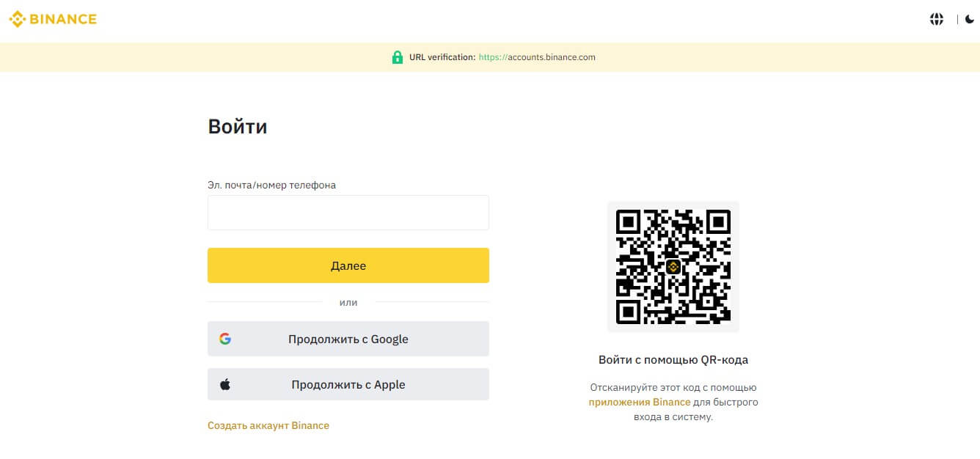Choose Продолжить с Google text
This screenshot has height=459, width=980.
348,339
